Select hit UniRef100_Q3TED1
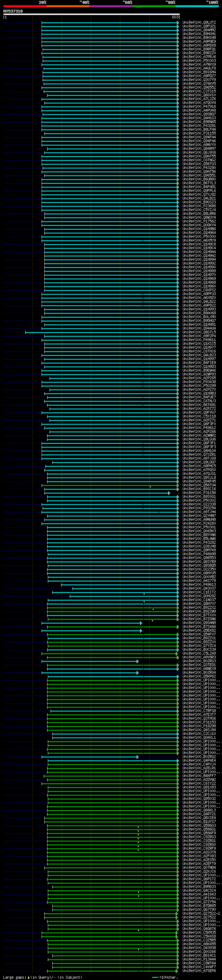This screenshot has height=980, width=222. pos(199,665)
